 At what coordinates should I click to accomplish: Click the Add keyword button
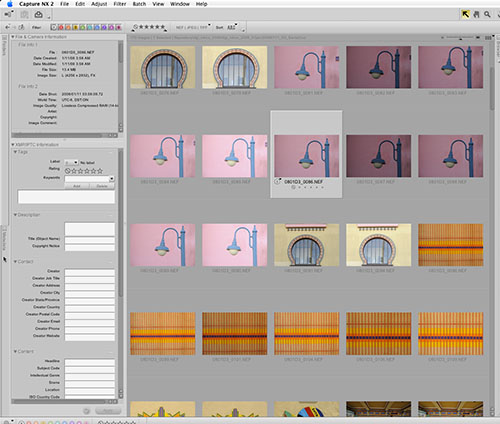77,186
